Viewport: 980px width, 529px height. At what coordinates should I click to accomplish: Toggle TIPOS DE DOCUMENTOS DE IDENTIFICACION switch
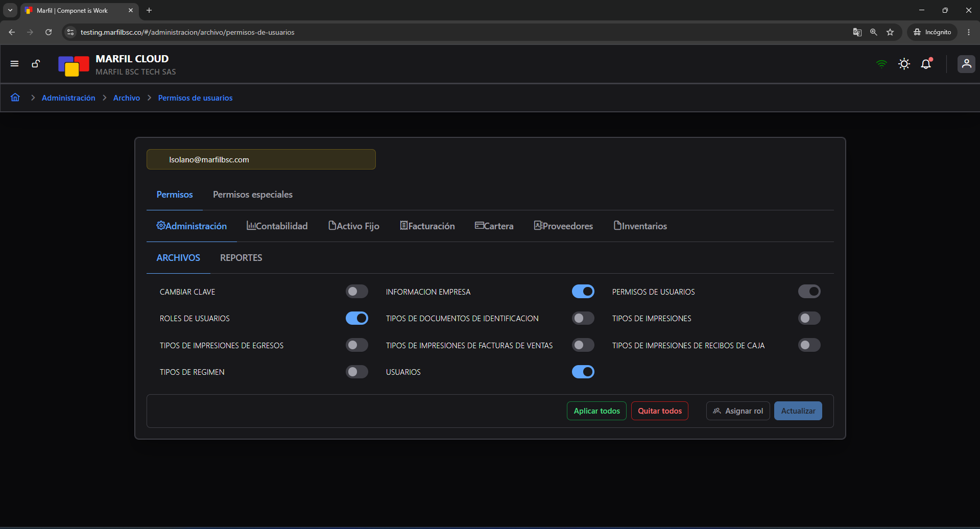583,318
